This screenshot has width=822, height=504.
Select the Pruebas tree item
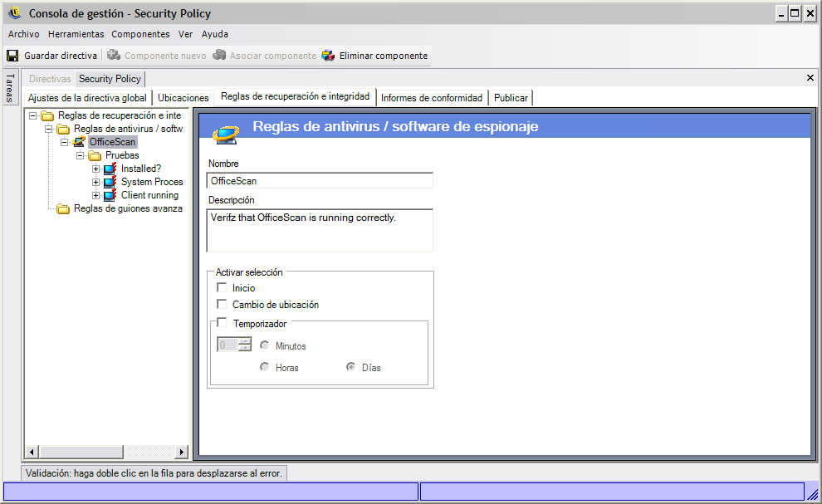(122, 155)
